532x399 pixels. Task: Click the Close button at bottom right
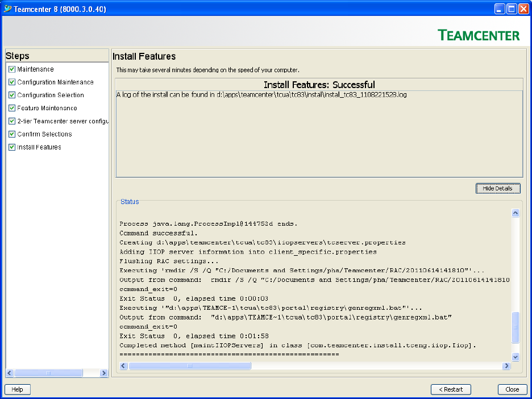coord(512,389)
